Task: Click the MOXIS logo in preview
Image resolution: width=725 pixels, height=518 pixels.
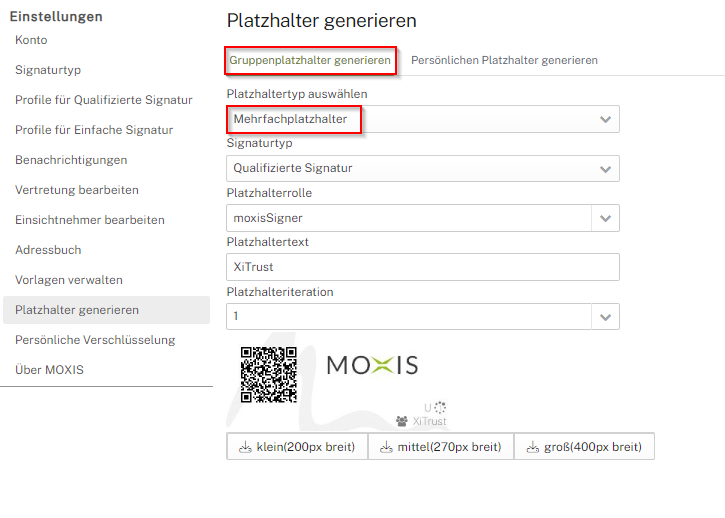Action: click(372, 365)
